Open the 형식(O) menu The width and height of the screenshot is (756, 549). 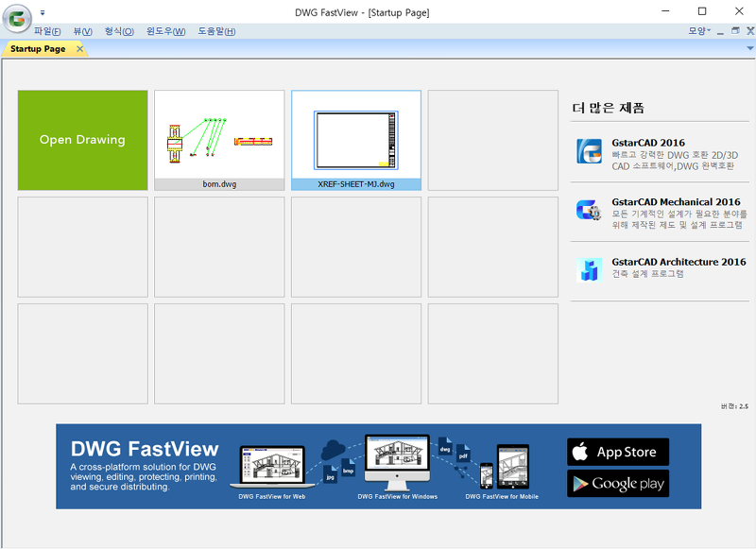(x=119, y=31)
